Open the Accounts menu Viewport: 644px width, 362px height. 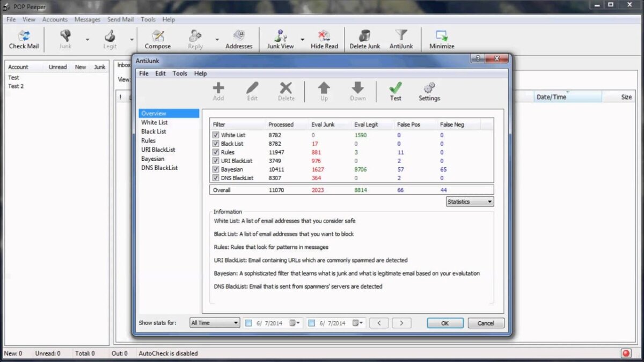(x=55, y=19)
